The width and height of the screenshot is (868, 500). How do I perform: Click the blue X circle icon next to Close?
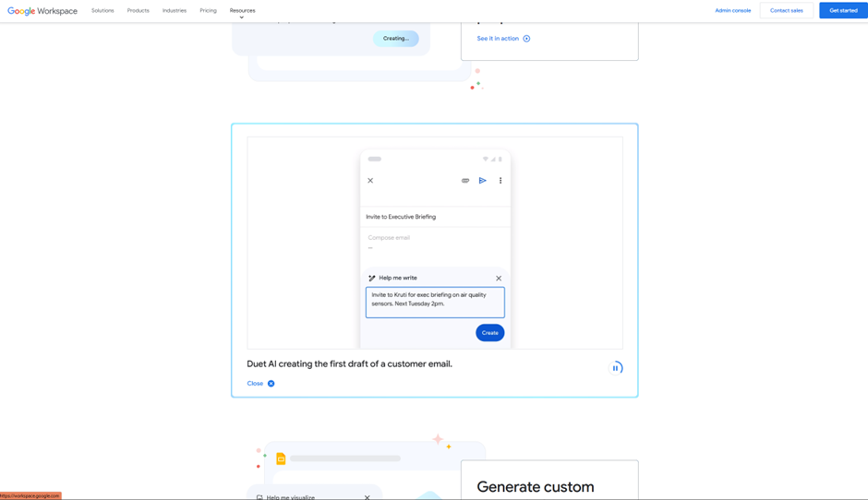point(271,383)
